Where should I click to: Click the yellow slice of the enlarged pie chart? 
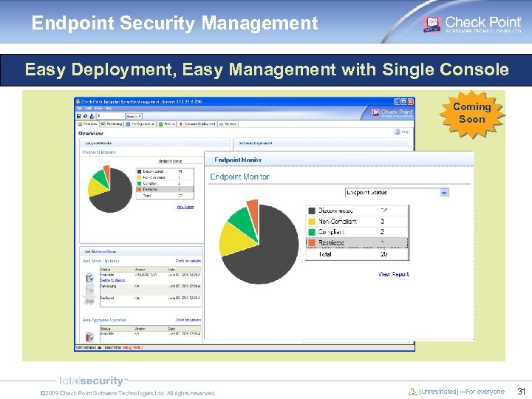(234, 239)
